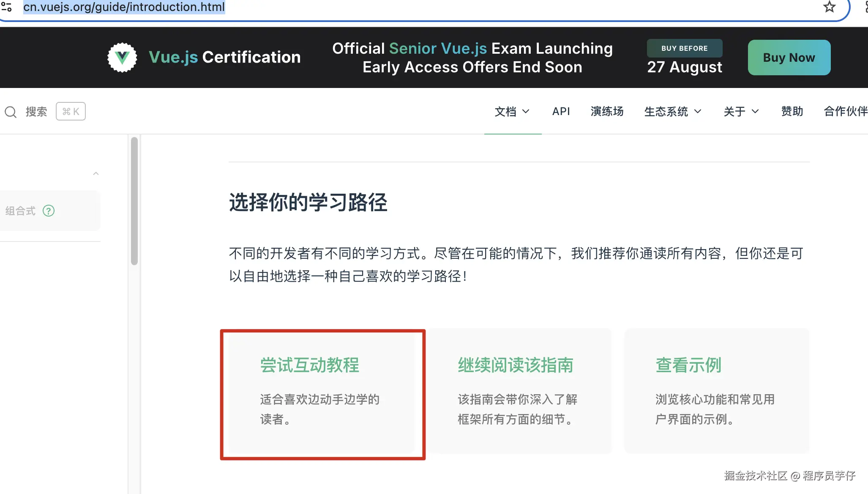Expand the 关于 dropdown
This screenshot has width=868, height=494.
click(741, 111)
